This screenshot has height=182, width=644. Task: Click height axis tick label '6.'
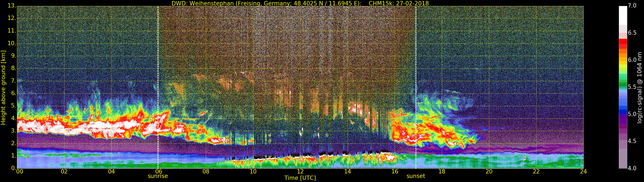click(x=14, y=93)
